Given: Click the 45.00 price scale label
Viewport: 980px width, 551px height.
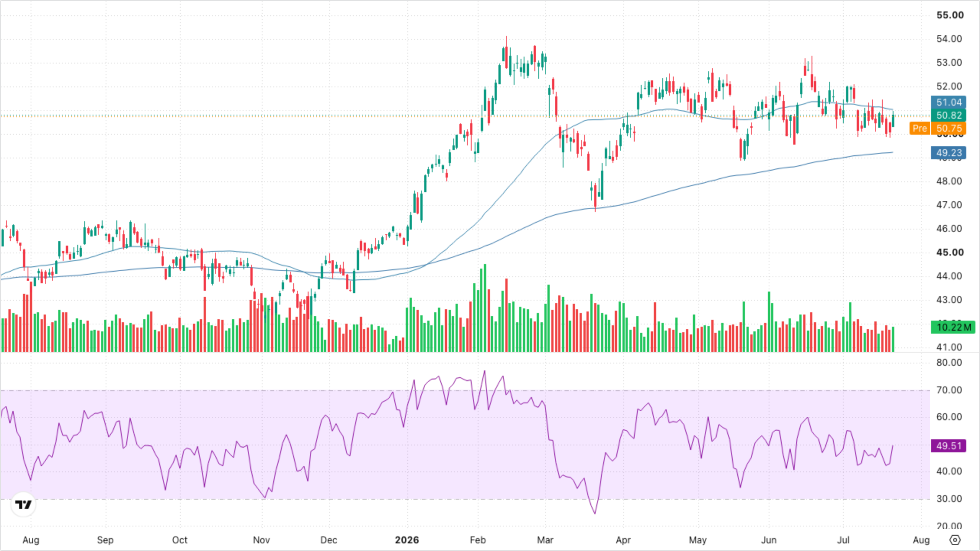Looking at the screenshot, I should [950, 252].
